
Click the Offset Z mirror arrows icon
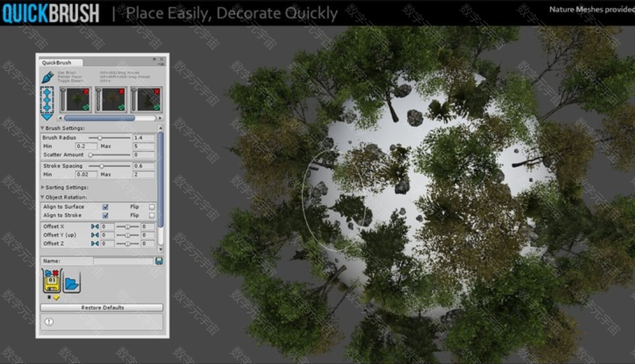pyautogui.click(x=95, y=244)
